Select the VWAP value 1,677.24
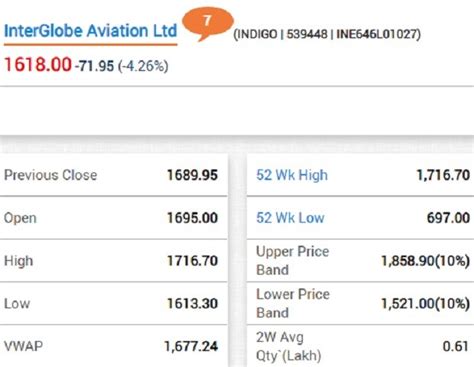 click(x=191, y=346)
